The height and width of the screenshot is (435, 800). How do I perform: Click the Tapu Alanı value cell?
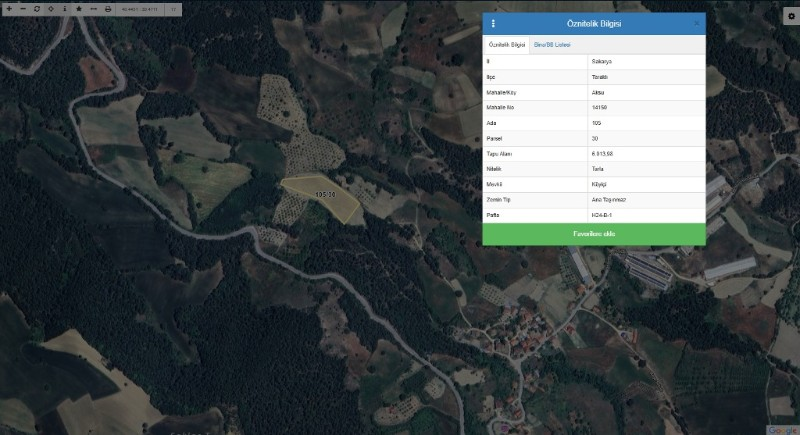tap(646, 153)
